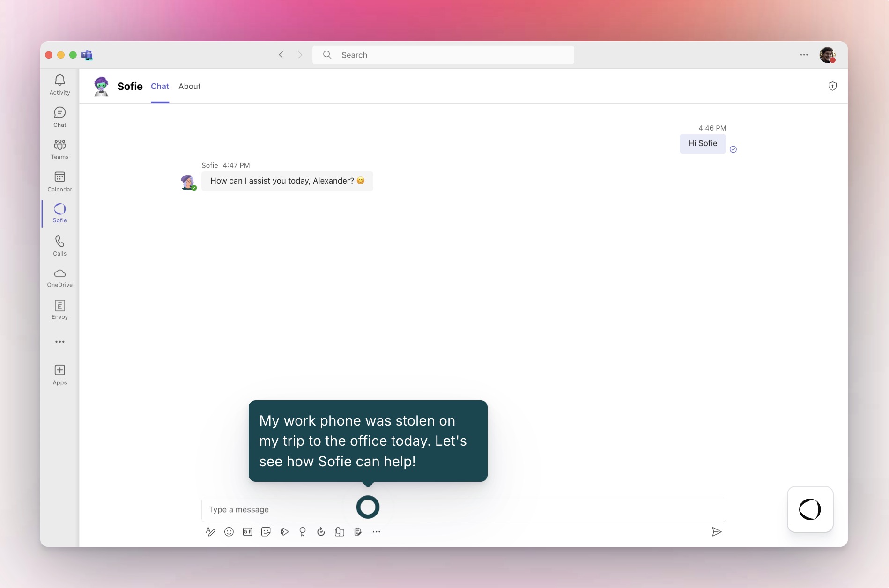889x588 pixels.
Task: Open the Calendar app in sidebar
Action: (x=59, y=182)
